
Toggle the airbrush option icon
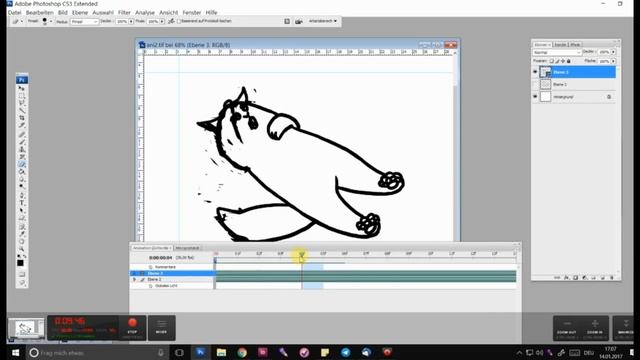point(171,21)
